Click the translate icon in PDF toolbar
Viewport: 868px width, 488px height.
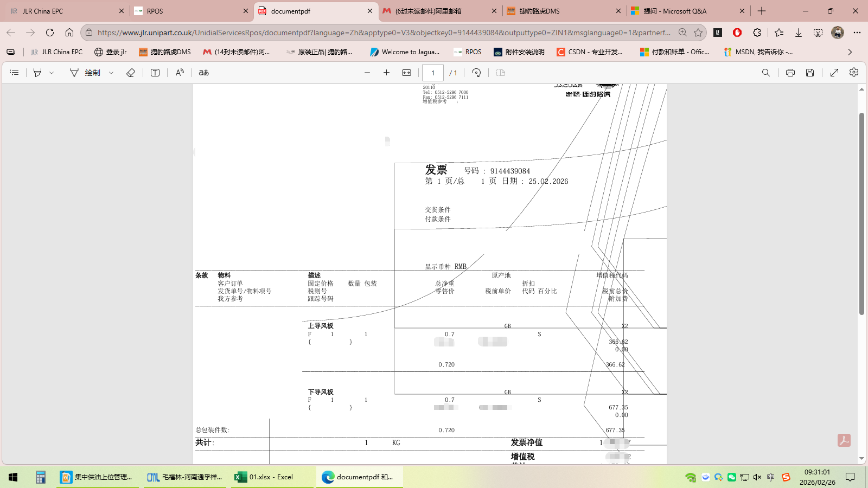pyautogui.click(x=204, y=73)
